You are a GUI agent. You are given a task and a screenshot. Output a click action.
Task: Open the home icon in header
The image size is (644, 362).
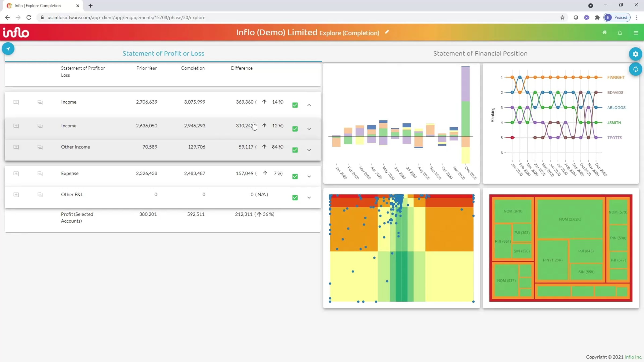click(x=605, y=32)
